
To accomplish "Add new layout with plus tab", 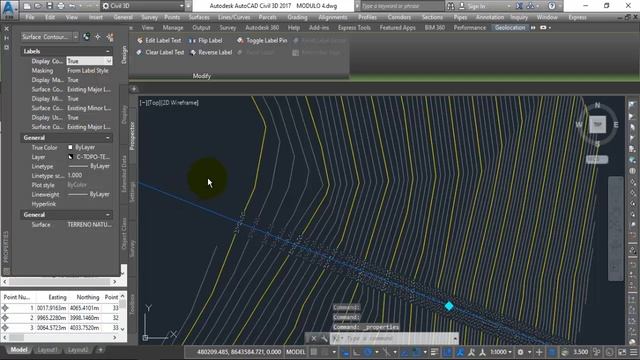I will pyautogui.click(x=100, y=350).
